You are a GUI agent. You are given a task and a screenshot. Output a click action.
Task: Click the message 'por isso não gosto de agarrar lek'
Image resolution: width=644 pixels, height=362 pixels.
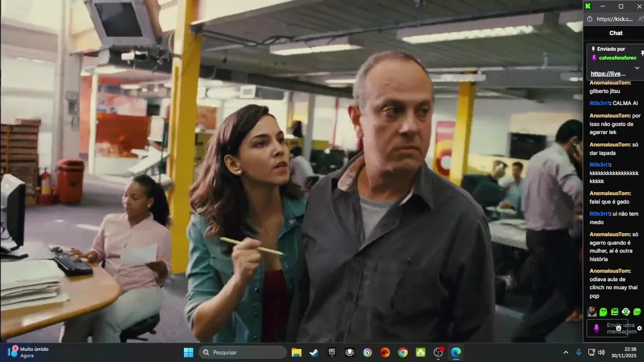point(615,124)
